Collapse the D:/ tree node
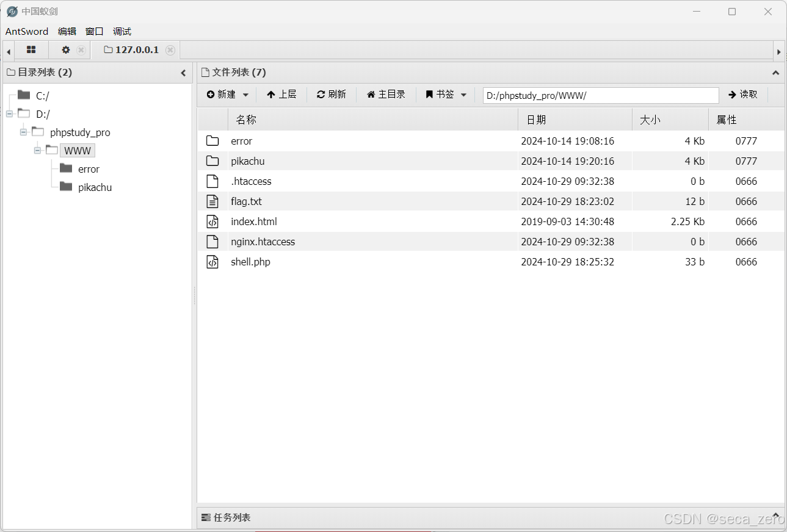The width and height of the screenshot is (787, 532). coord(9,114)
